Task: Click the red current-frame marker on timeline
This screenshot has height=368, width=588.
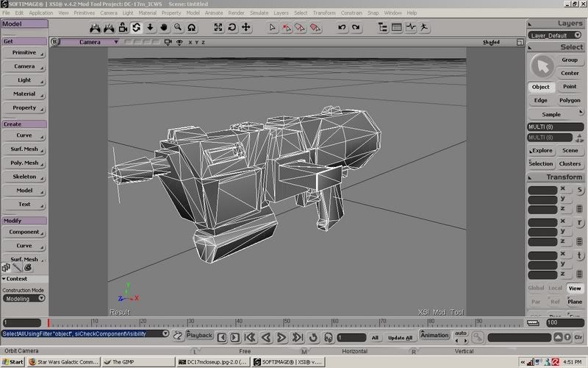Action: [49, 322]
